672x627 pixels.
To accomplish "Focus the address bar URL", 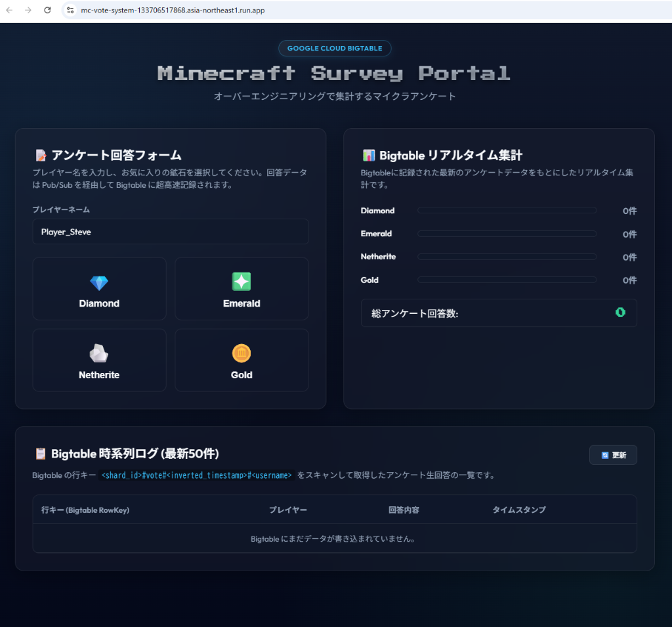I will click(x=173, y=11).
